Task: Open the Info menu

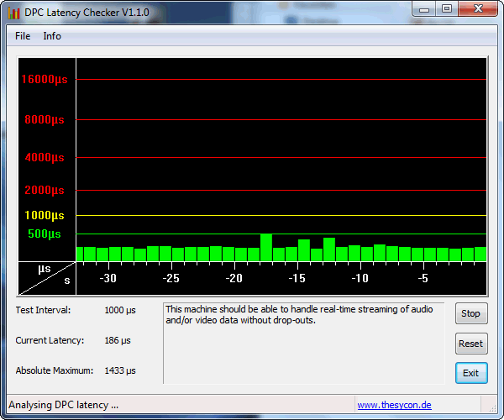Action: coord(52,36)
